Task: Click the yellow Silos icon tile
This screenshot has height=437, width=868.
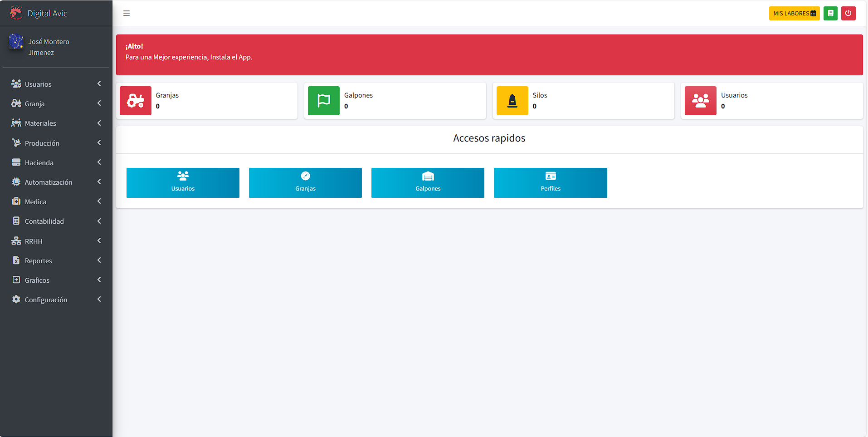Action: pyautogui.click(x=512, y=101)
